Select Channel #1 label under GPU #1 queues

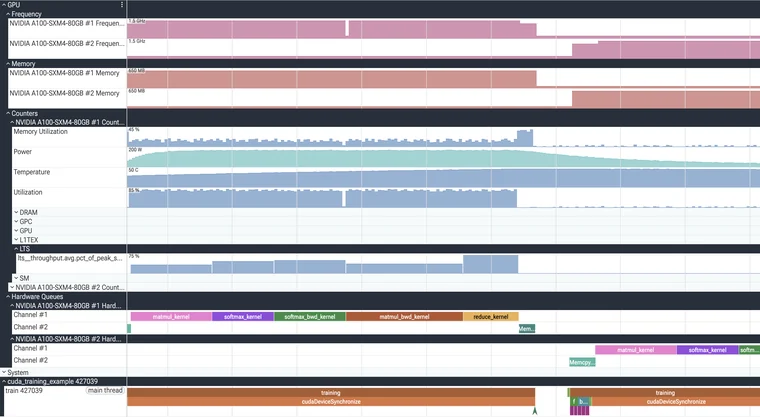31,315
